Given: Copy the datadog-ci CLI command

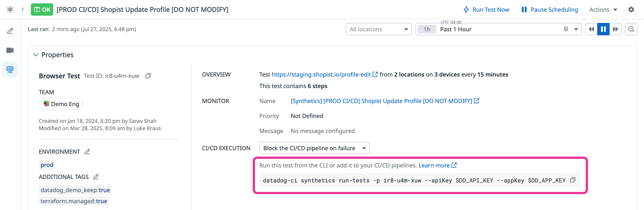Looking at the screenshot, I should coord(573,180).
